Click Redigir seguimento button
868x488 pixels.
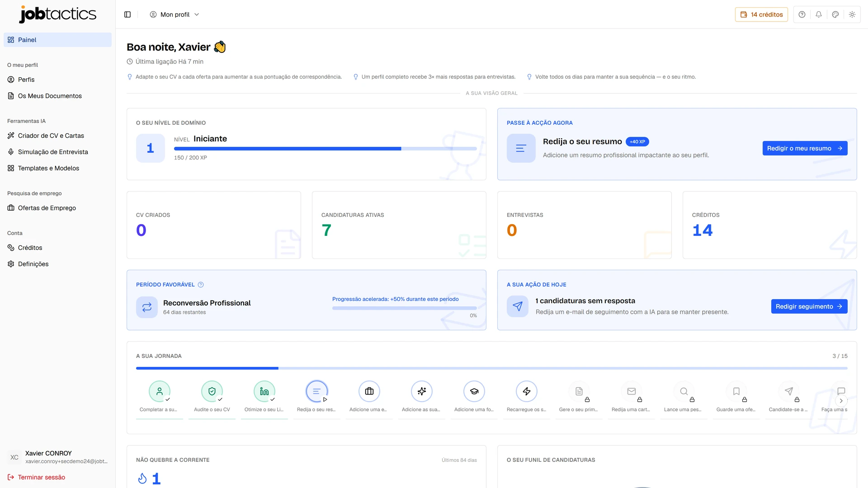(x=809, y=306)
